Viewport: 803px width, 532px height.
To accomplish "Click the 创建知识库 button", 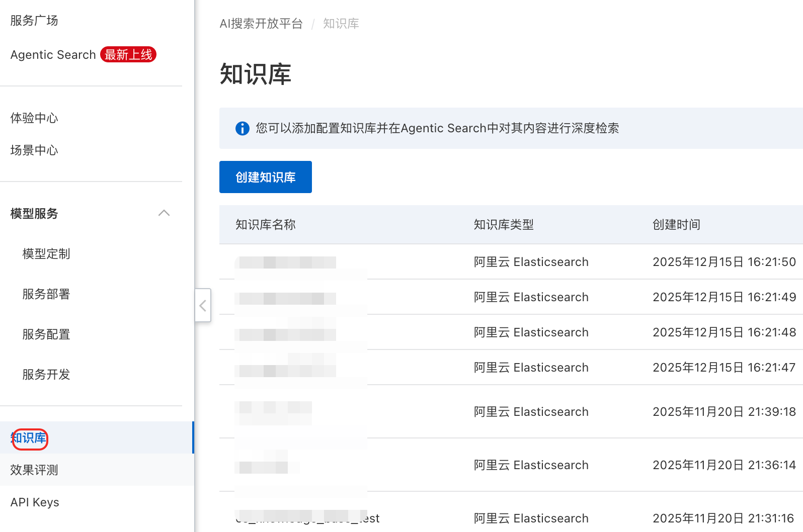I will 266,177.
